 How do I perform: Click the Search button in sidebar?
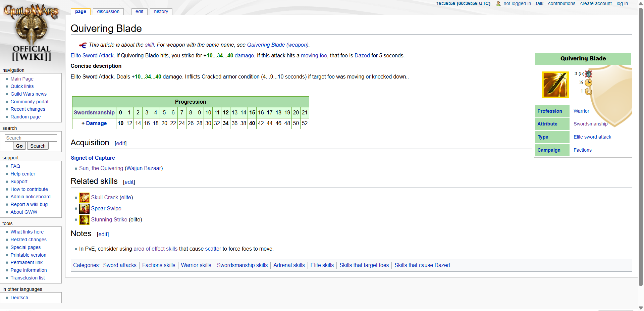(x=38, y=146)
